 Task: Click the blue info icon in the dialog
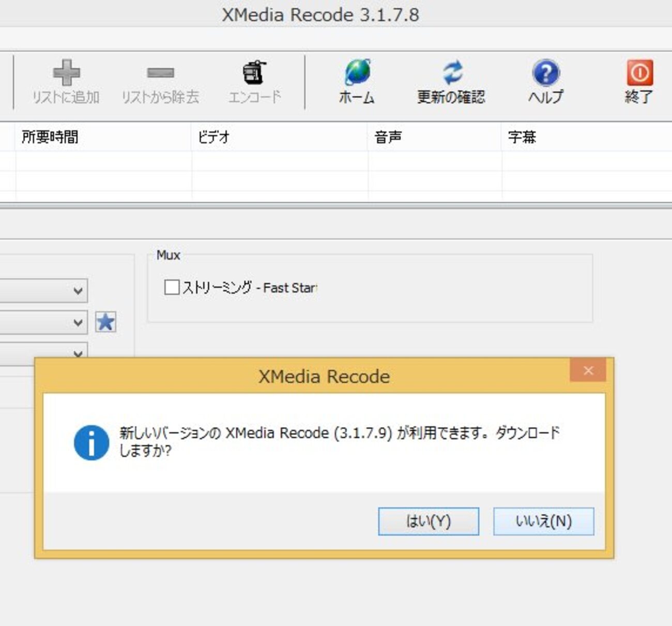coord(91,442)
